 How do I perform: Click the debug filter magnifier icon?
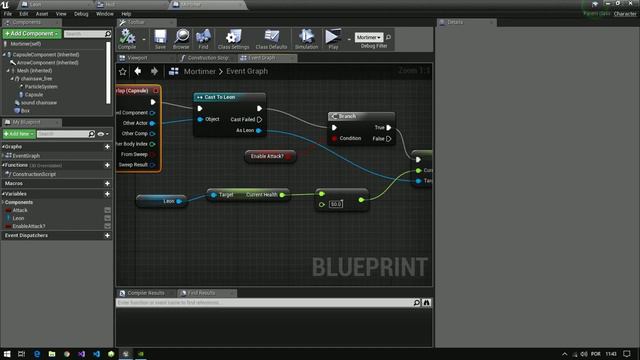[388, 37]
